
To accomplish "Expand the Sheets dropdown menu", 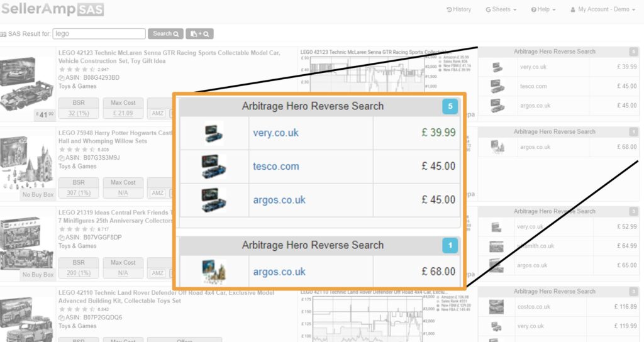I will pos(501,9).
